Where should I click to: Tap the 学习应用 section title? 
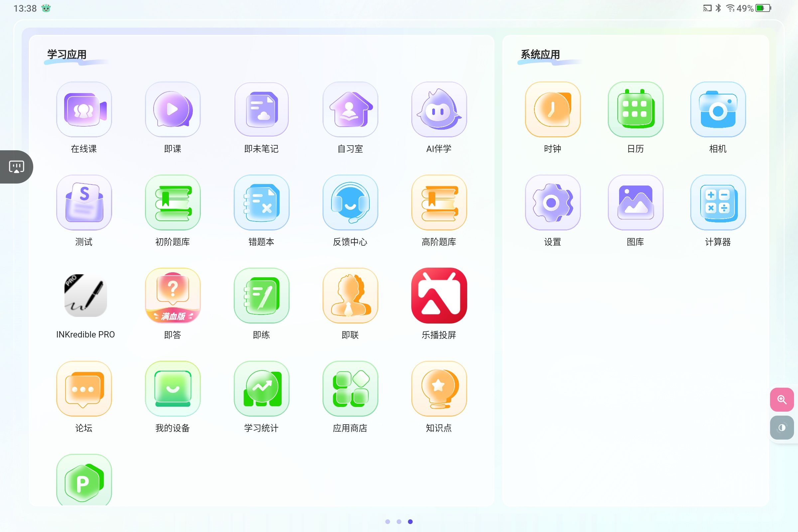coord(67,54)
